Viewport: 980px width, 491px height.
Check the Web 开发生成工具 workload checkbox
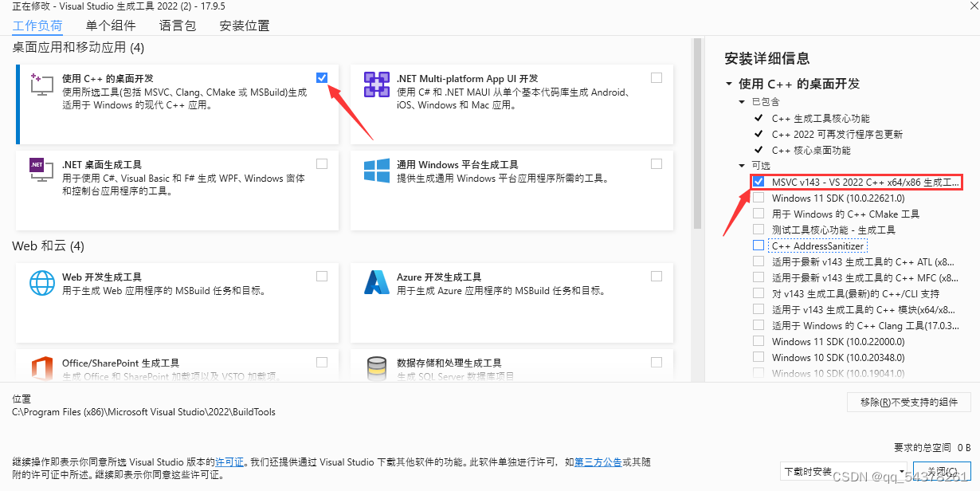point(322,276)
